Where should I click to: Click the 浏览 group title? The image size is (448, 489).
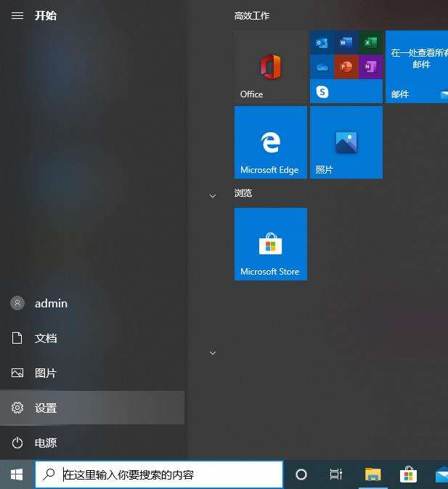[243, 193]
